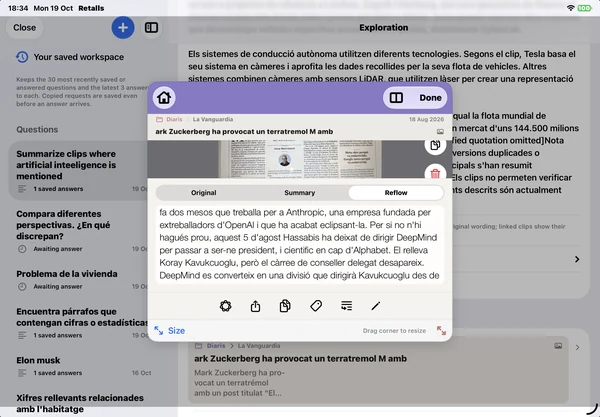Tap reflowed article text about Anthropic

[x=300, y=244]
